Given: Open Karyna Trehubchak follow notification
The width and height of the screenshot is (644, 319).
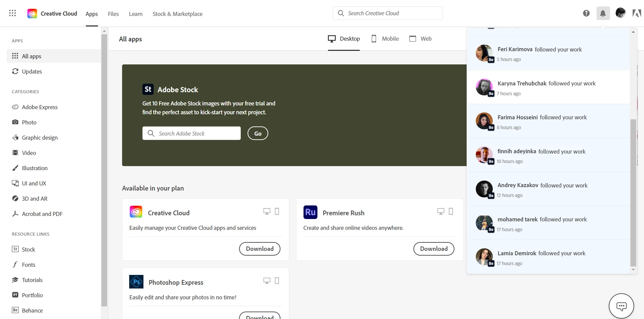Looking at the screenshot, I should pyautogui.click(x=548, y=87).
